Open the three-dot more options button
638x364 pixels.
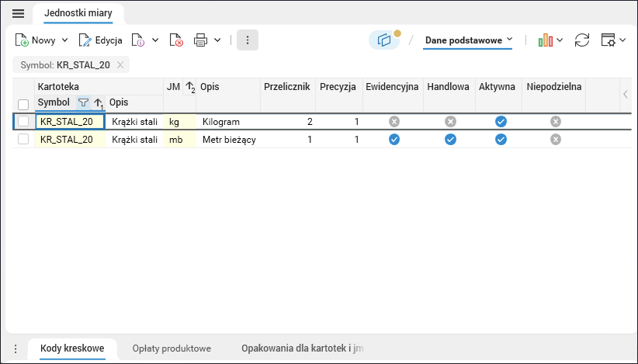pos(248,40)
